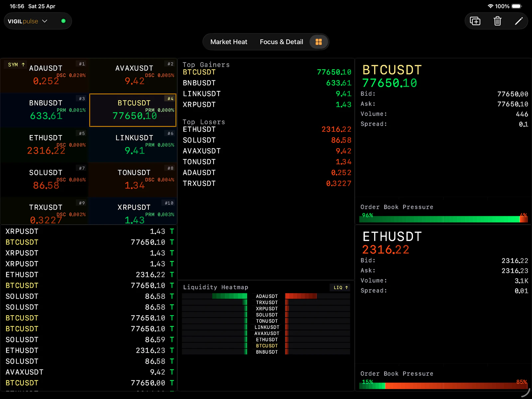Click AVAXUSDT in Top Losers list
Image resolution: width=532 pixels, height=399 pixels.
coord(267,151)
